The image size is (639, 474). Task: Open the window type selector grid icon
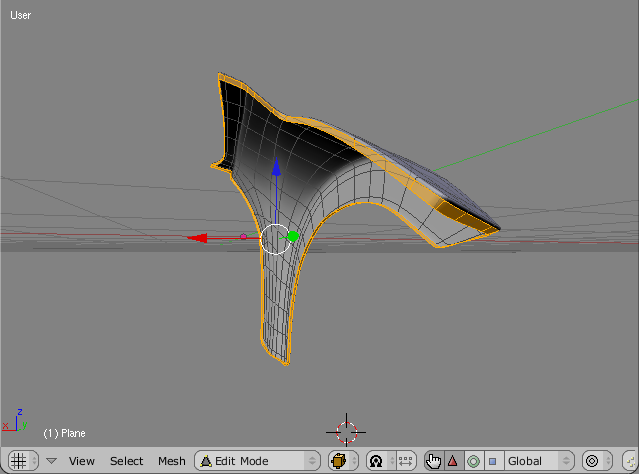click(x=23, y=461)
